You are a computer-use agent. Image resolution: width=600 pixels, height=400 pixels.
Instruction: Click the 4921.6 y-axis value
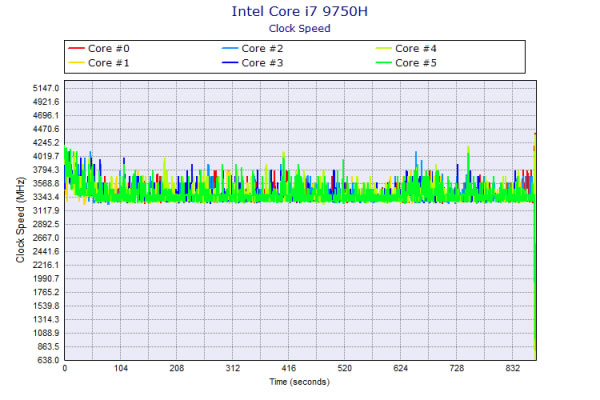[46, 102]
